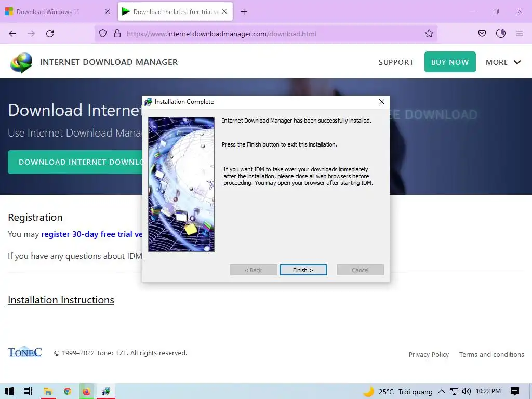Click the round pie-style toolbar icon beside Pocket
This screenshot has width=532, height=399.
(x=501, y=34)
